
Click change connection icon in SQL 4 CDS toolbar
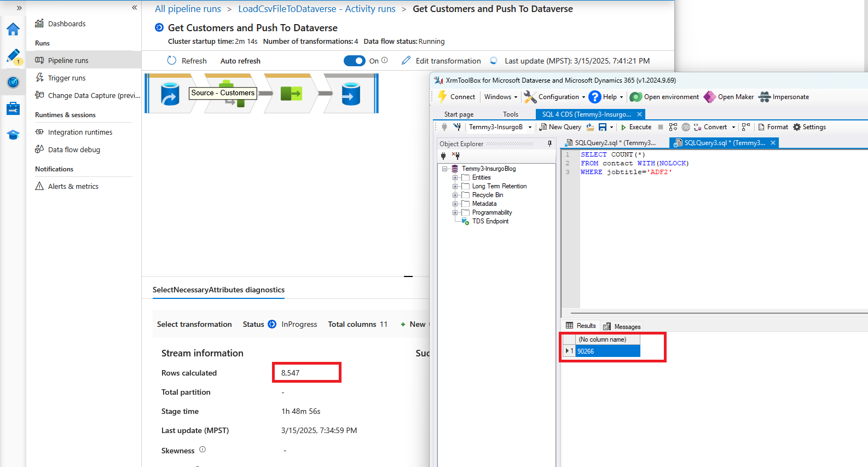[x=457, y=127]
